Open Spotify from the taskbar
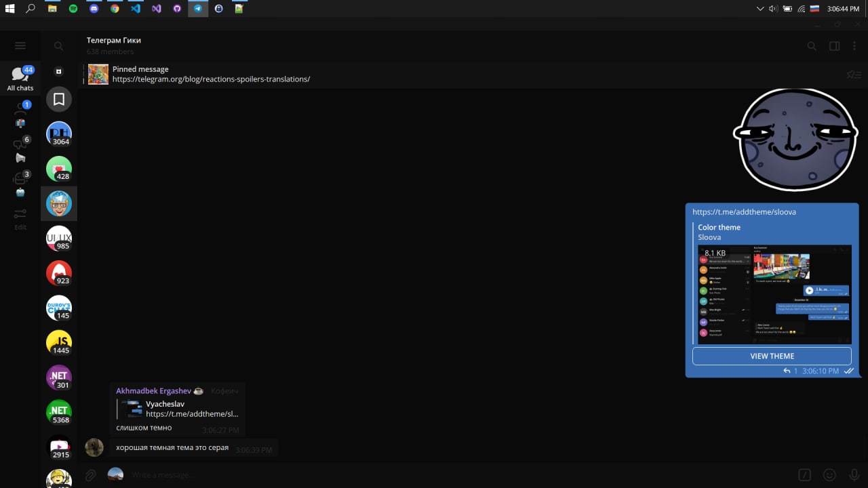Viewport: 868px width, 488px height. click(73, 9)
